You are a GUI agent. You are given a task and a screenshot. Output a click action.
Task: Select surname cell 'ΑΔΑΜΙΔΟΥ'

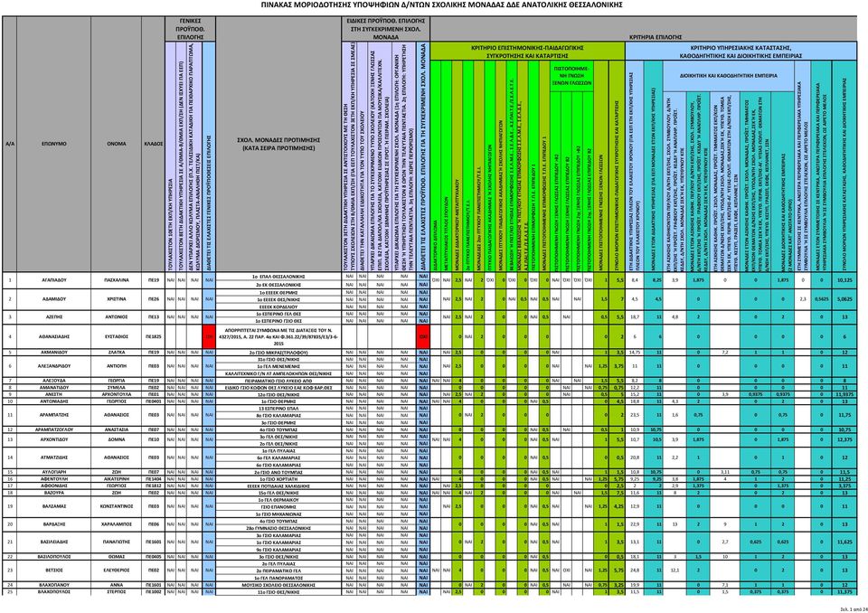point(53,299)
